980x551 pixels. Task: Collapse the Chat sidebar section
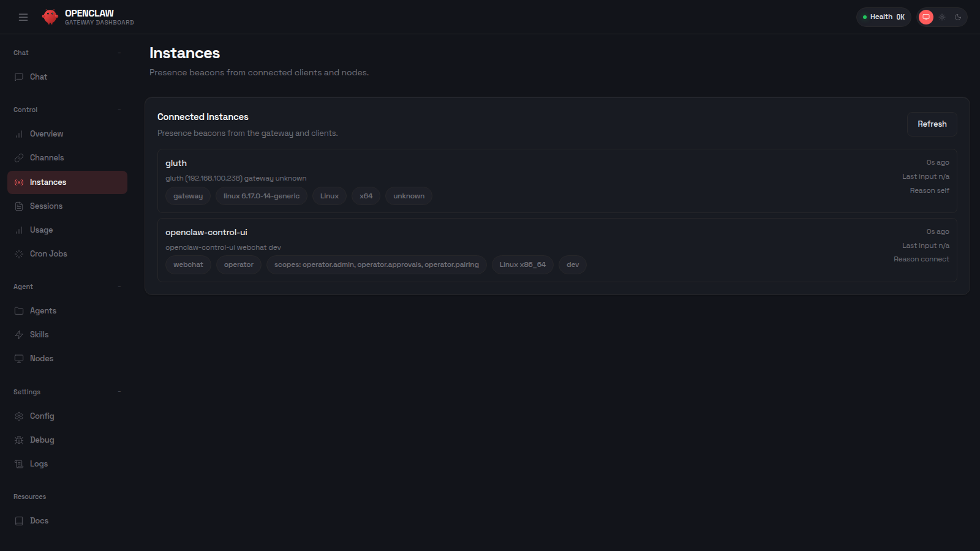click(x=119, y=53)
